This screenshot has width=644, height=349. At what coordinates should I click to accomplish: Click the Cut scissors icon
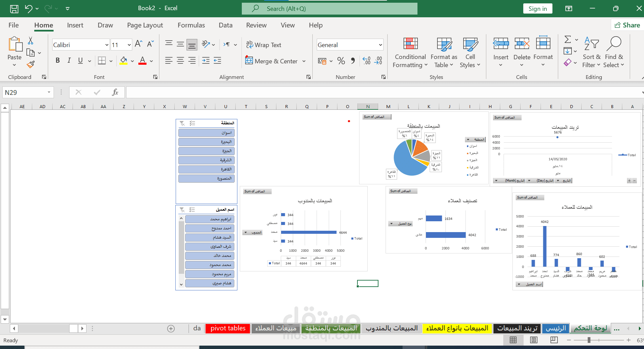click(31, 41)
